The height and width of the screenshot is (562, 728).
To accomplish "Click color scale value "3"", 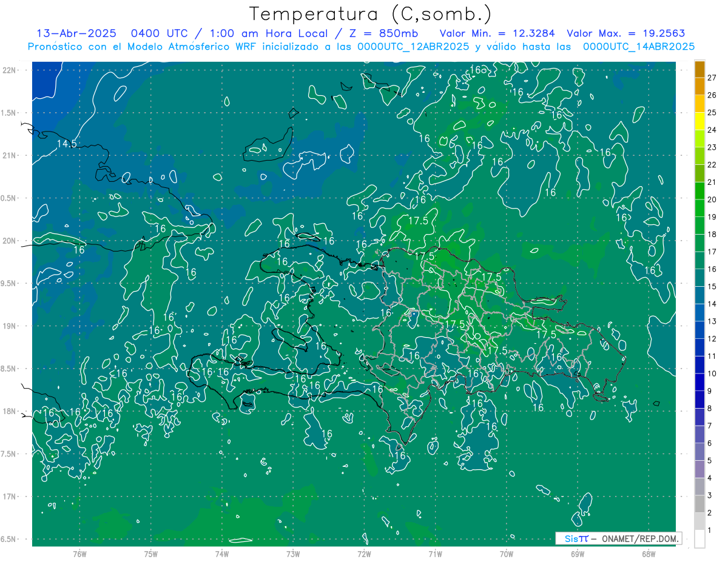I will coord(710,495).
